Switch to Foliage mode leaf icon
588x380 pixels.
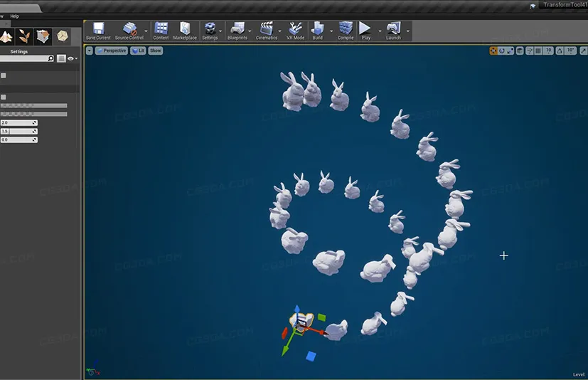click(24, 36)
